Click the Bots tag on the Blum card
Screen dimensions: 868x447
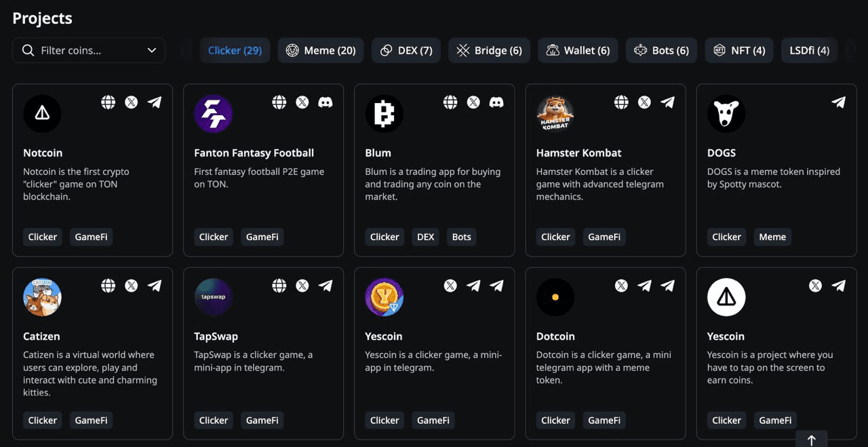coord(461,236)
